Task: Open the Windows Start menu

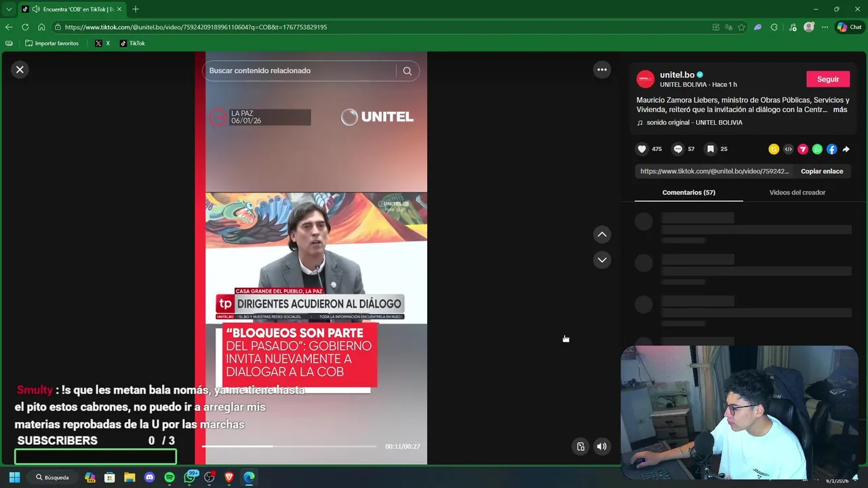Action: (x=14, y=477)
